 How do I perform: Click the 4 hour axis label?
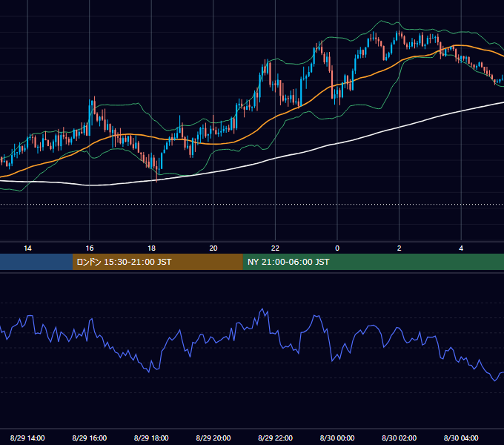click(x=461, y=248)
